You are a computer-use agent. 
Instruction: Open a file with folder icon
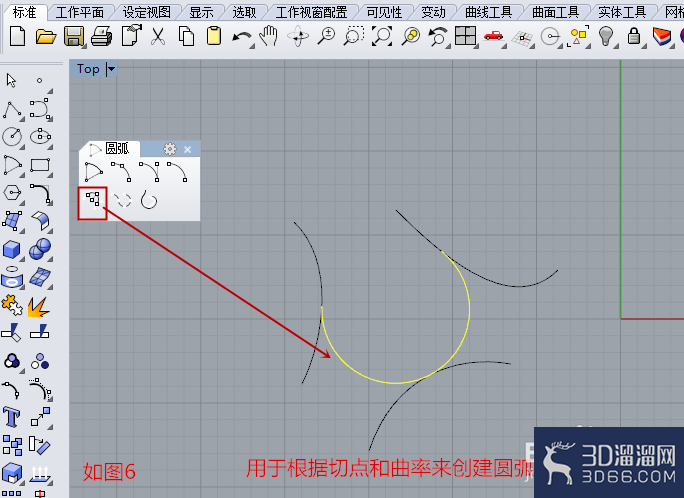pos(46,36)
